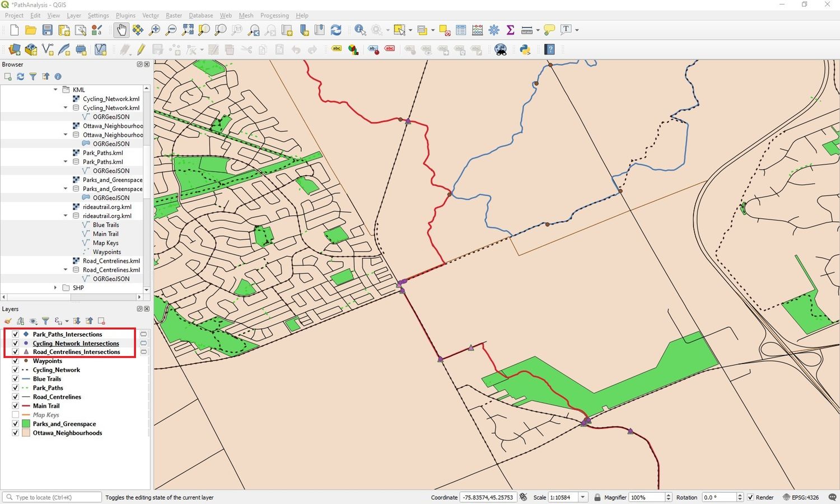Image resolution: width=840 pixels, height=504 pixels.
Task: Open the Processing Toolbox
Action: [494, 30]
